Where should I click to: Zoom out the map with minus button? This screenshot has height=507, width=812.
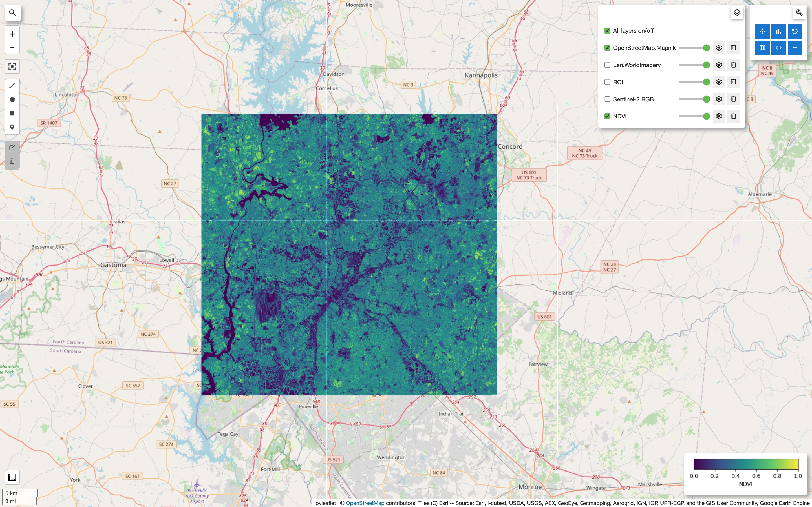[x=12, y=47]
